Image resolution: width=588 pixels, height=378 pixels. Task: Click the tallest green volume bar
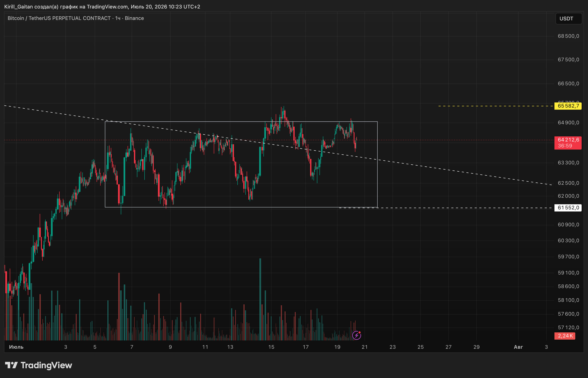(260, 299)
